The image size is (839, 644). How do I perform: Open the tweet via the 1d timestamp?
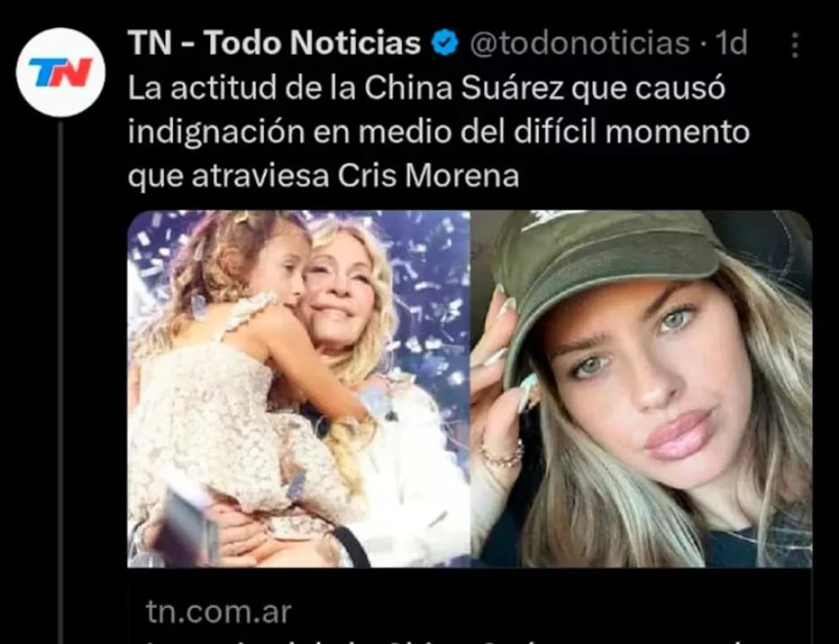[x=732, y=43]
